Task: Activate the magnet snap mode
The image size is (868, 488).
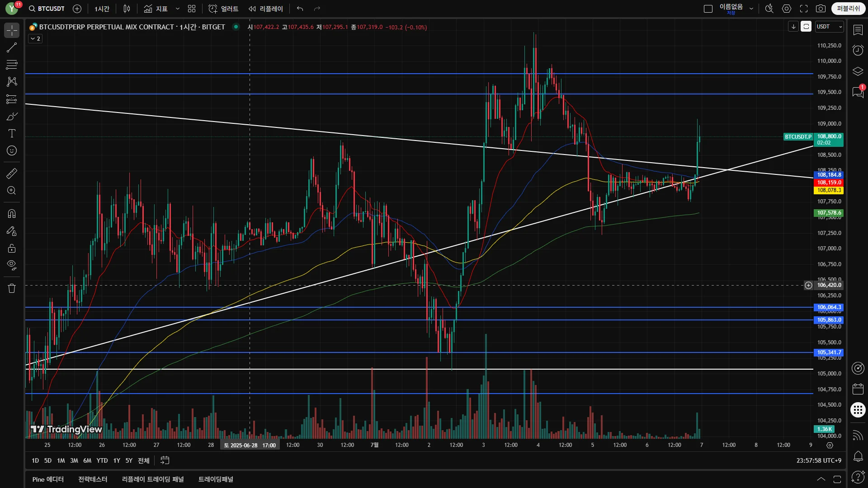Action: (x=12, y=213)
